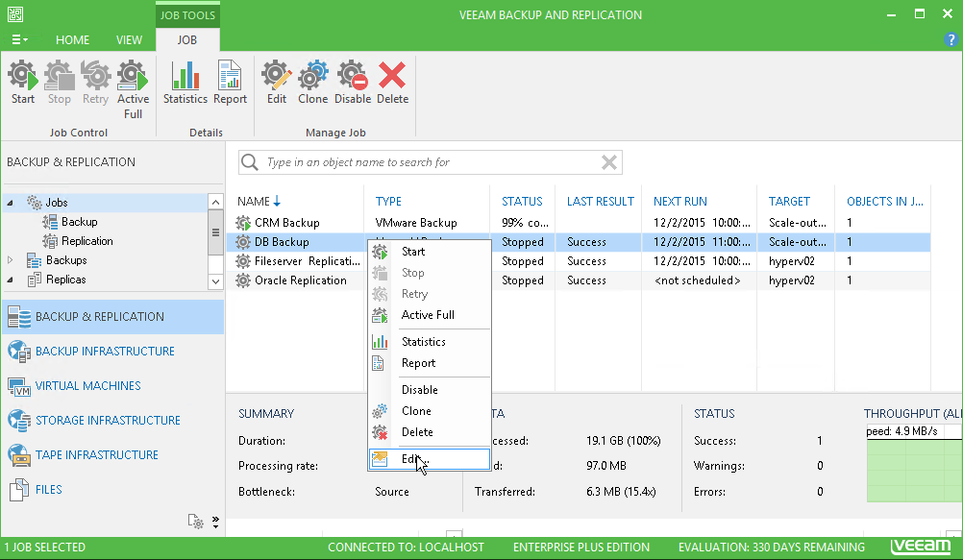Select Backup under Jobs tree
Screen dimensions: 963x560
pyautogui.click(x=79, y=222)
